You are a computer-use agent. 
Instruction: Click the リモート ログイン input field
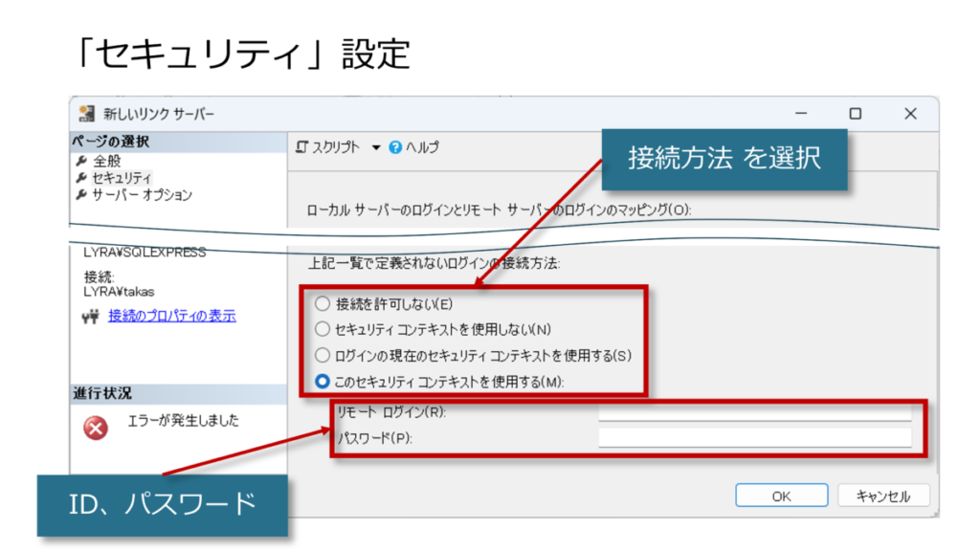click(754, 412)
